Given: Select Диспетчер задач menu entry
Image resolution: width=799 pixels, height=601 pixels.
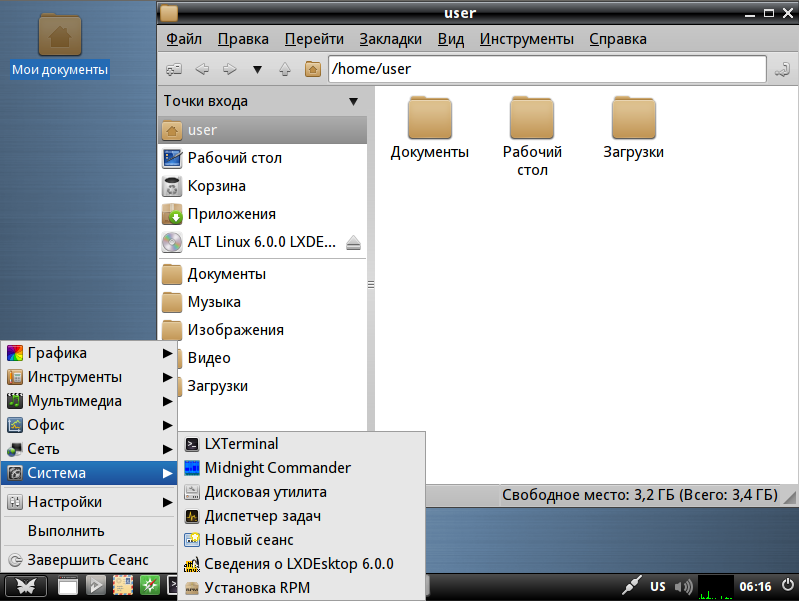Looking at the screenshot, I should tap(302, 516).
